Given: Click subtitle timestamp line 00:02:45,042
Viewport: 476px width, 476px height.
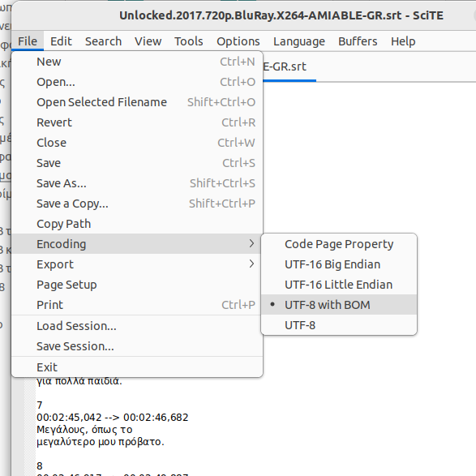Looking at the screenshot, I should click(x=113, y=418).
